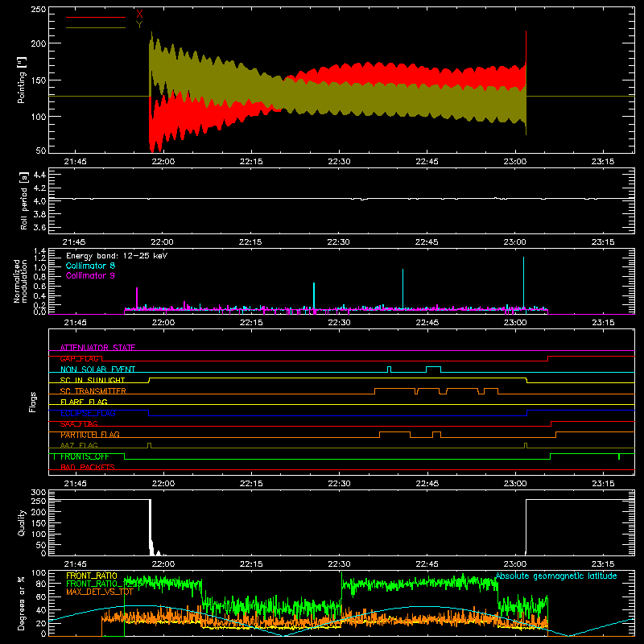Click "22:15" under the Pointing plot
644x644 pixels.
pyautogui.click(x=251, y=162)
